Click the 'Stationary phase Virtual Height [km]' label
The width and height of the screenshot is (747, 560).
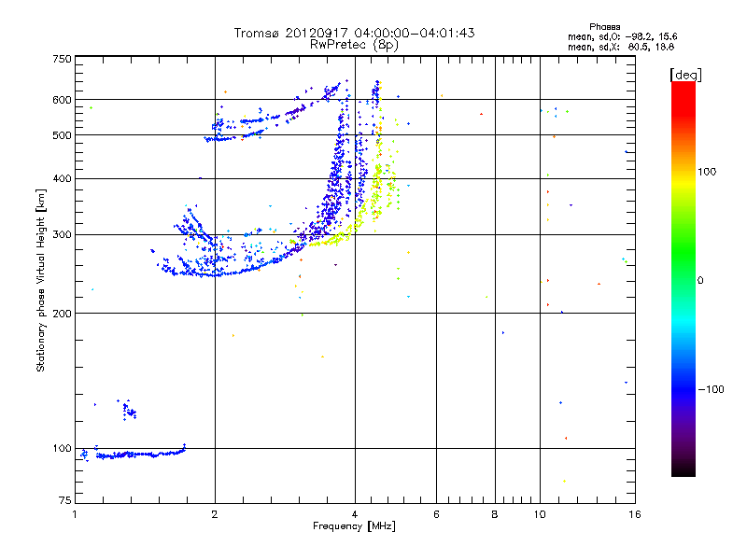pos(40,280)
